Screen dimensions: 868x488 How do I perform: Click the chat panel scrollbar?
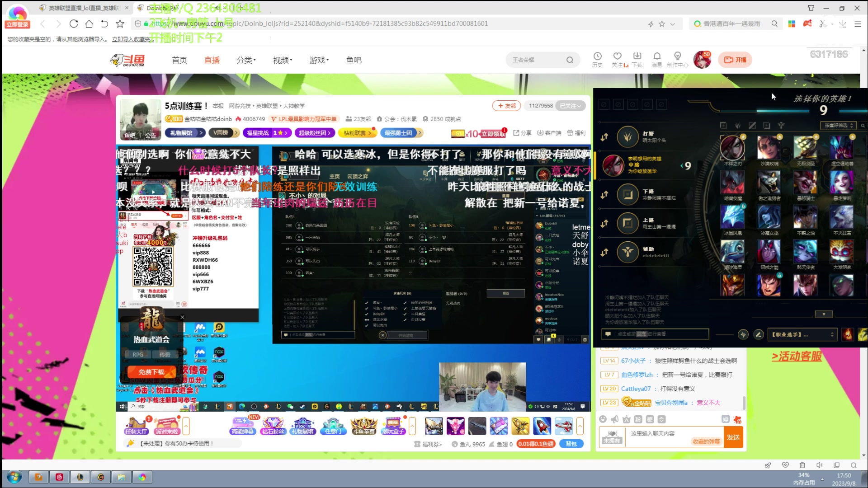coord(744,402)
